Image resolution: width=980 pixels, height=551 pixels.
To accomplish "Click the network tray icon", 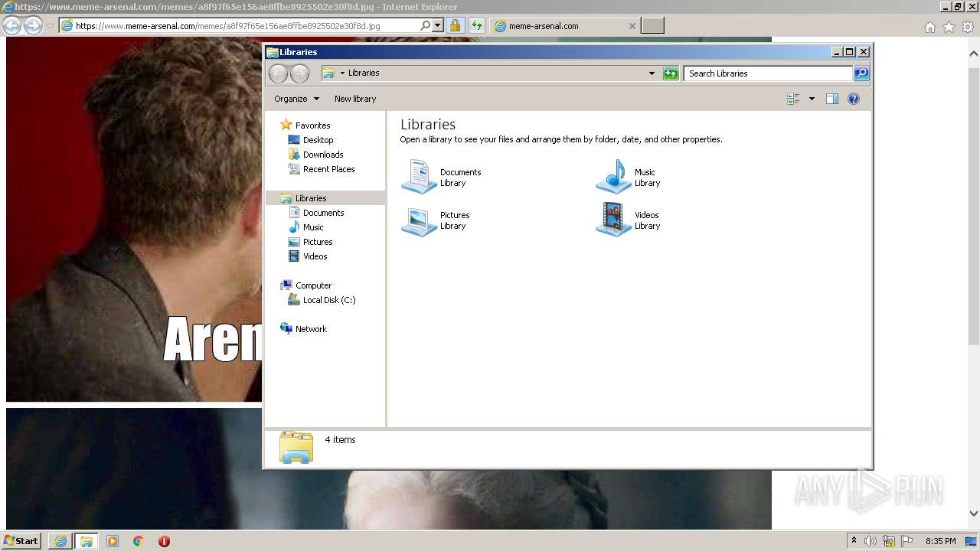I will (x=889, y=541).
